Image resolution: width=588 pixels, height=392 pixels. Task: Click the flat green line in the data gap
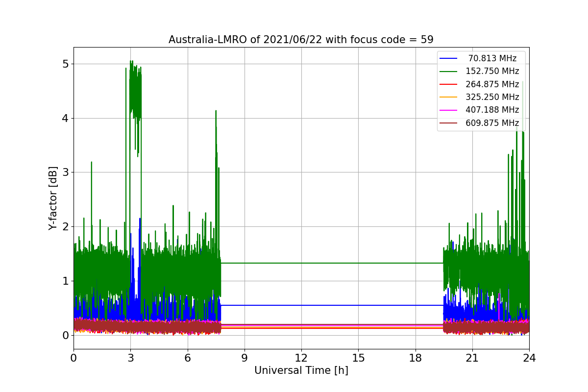(x=332, y=263)
